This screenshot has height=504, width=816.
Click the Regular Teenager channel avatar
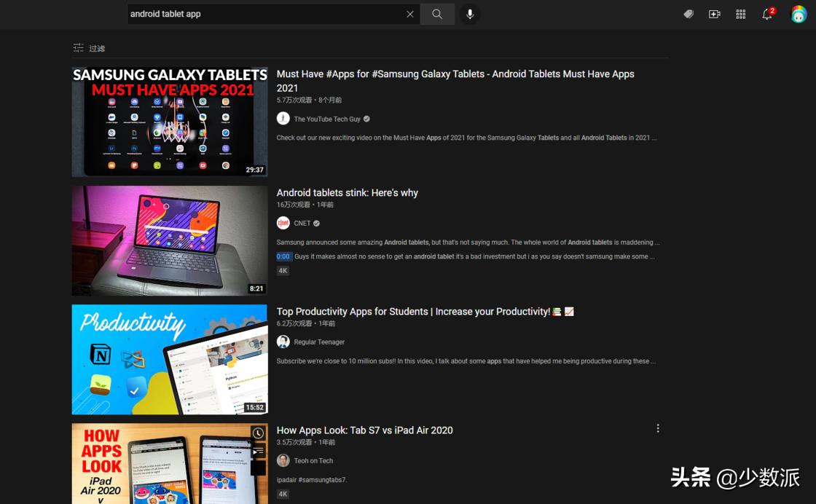(x=283, y=342)
